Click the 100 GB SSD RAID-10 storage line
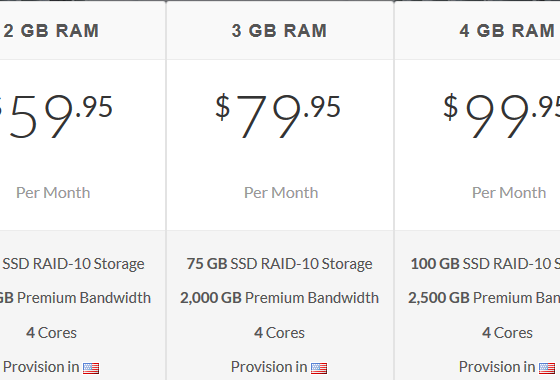Viewport: 560px width, 380px height. (x=485, y=264)
